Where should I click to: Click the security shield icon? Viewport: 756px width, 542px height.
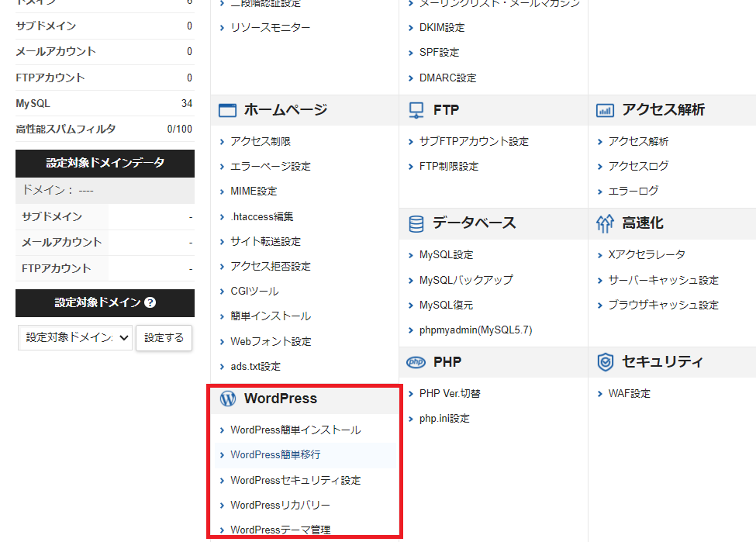coord(605,362)
